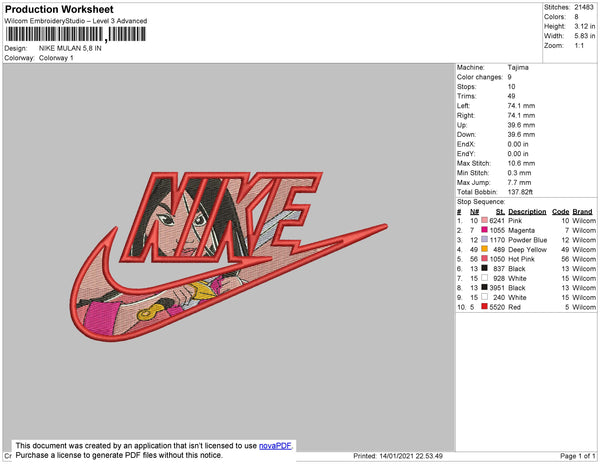Select the Black 837 color swatch
This screenshot has width=600, height=464.
pos(484,268)
